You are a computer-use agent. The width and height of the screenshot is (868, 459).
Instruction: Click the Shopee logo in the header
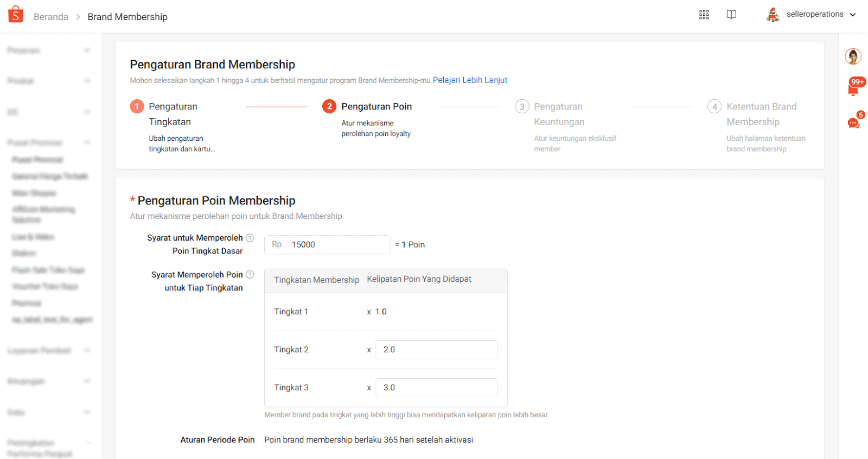(16, 15)
